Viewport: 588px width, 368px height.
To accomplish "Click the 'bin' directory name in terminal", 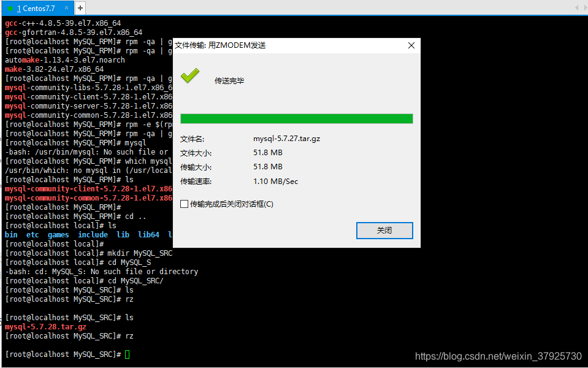I will [11, 235].
